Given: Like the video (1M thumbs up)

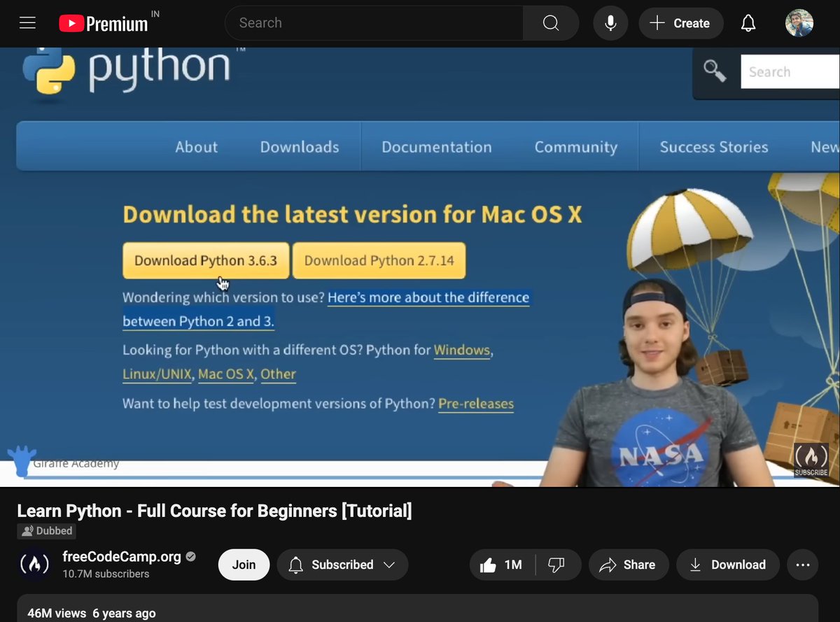Looking at the screenshot, I should point(502,565).
